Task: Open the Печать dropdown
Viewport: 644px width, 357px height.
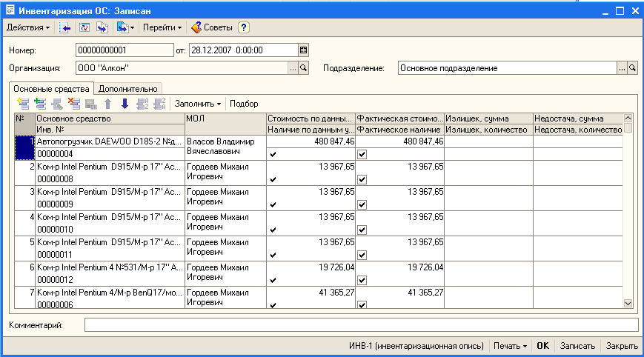Action: (510, 346)
